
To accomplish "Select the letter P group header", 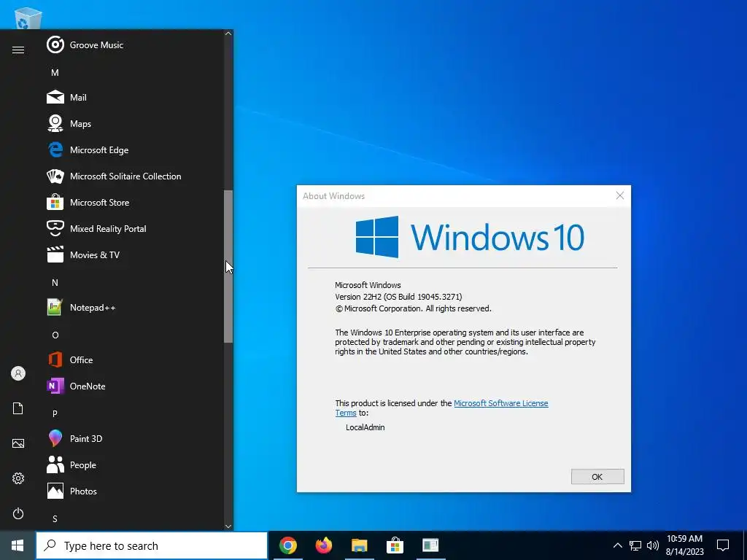I will click(55, 413).
